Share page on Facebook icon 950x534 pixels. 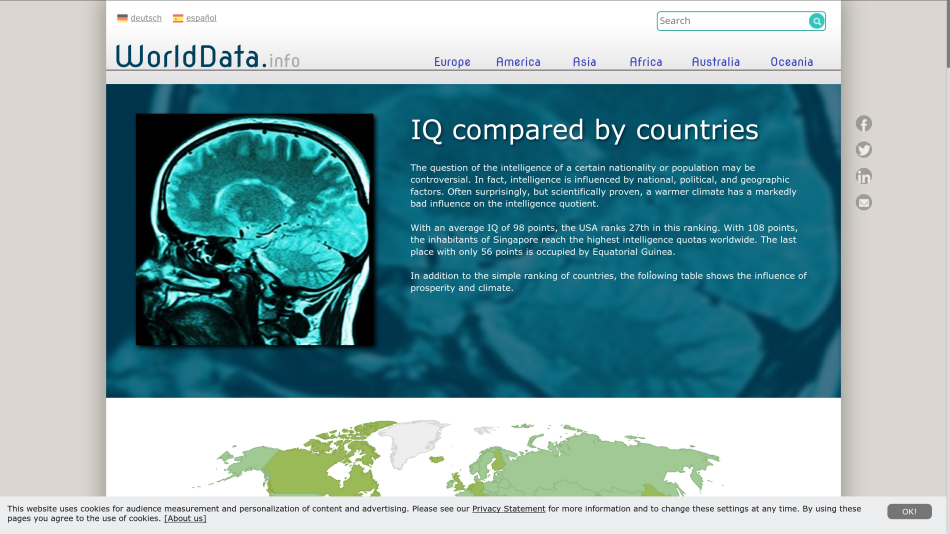pos(863,124)
